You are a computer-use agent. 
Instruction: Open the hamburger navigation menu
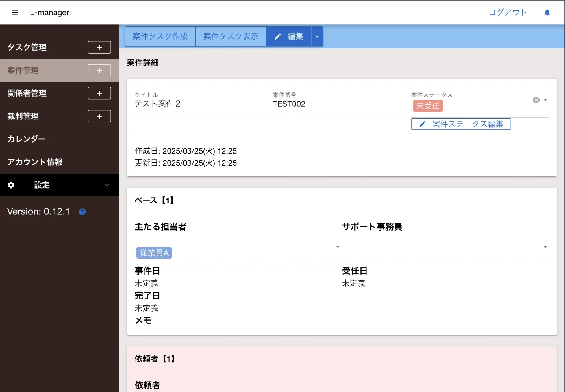point(15,12)
